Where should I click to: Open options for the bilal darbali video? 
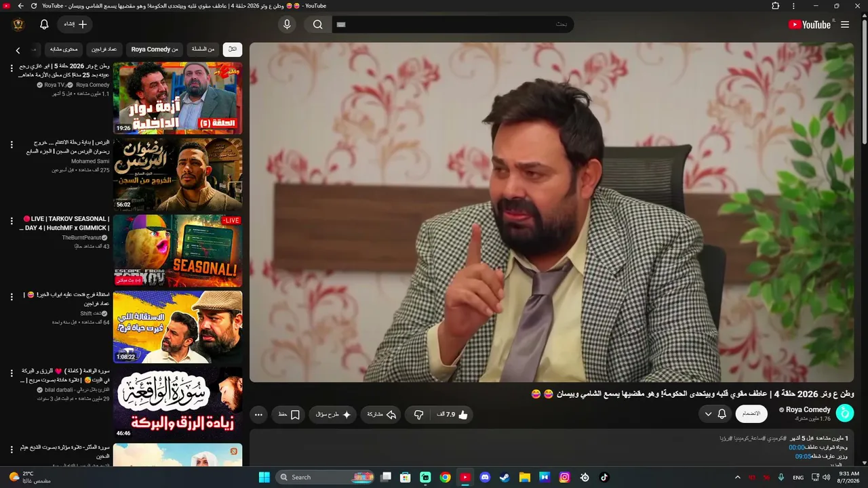click(x=12, y=373)
